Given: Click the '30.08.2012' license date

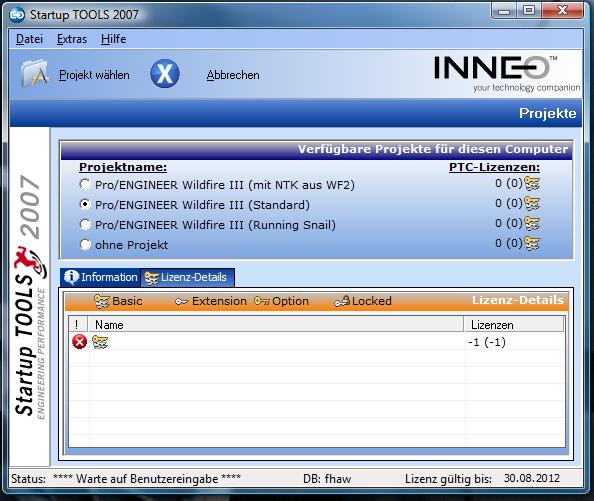Looking at the screenshot, I should [x=531, y=478].
